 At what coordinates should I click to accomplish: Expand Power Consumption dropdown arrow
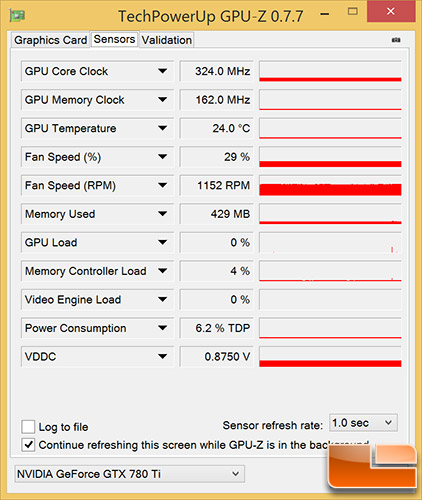coord(163,328)
